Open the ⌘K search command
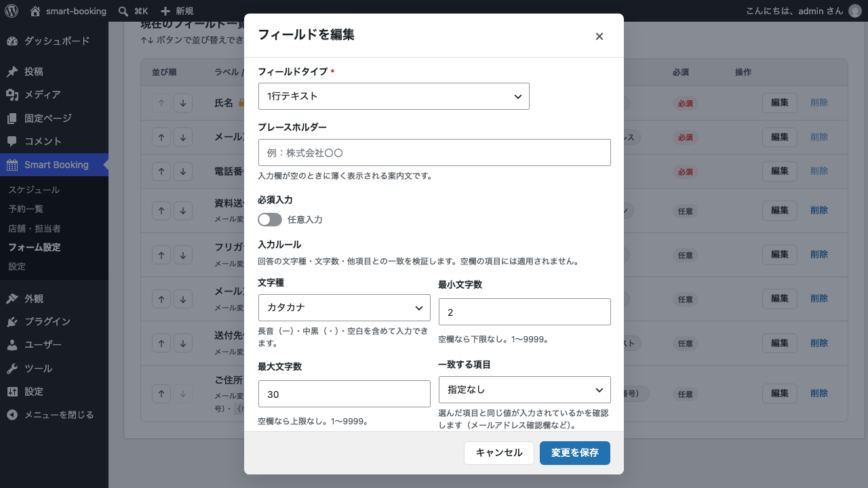 point(133,11)
